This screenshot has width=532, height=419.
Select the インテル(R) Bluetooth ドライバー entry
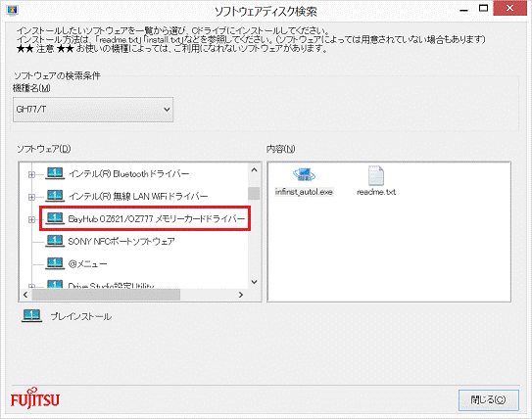pos(129,174)
